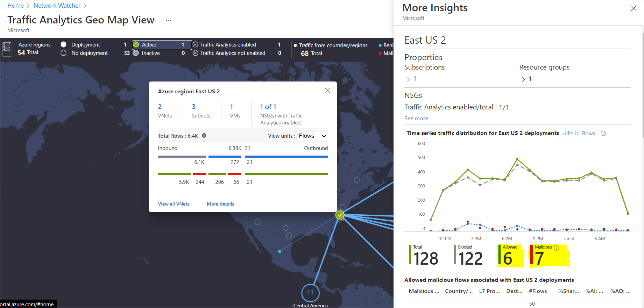Viewport: 644px width, 308px height.
Task: Click the 3 Subnets count
Action: (193, 107)
